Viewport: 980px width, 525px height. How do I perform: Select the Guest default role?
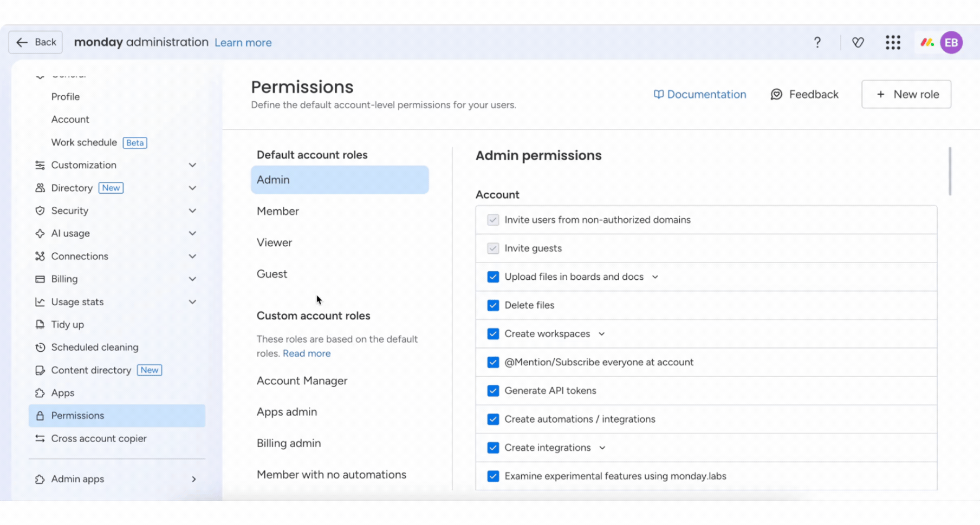click(340, 274)
